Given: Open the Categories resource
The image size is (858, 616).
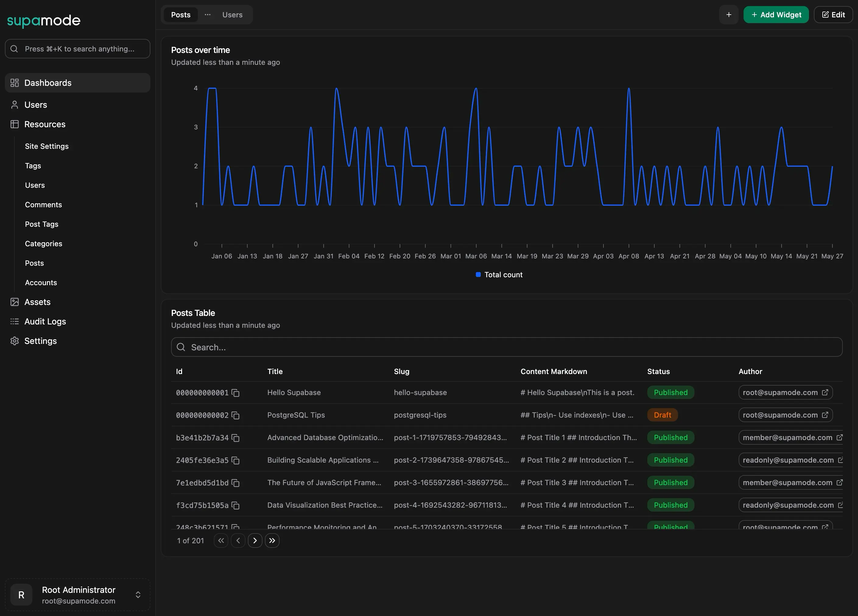Looking at the screenshot, I should [x=43, y=243].
